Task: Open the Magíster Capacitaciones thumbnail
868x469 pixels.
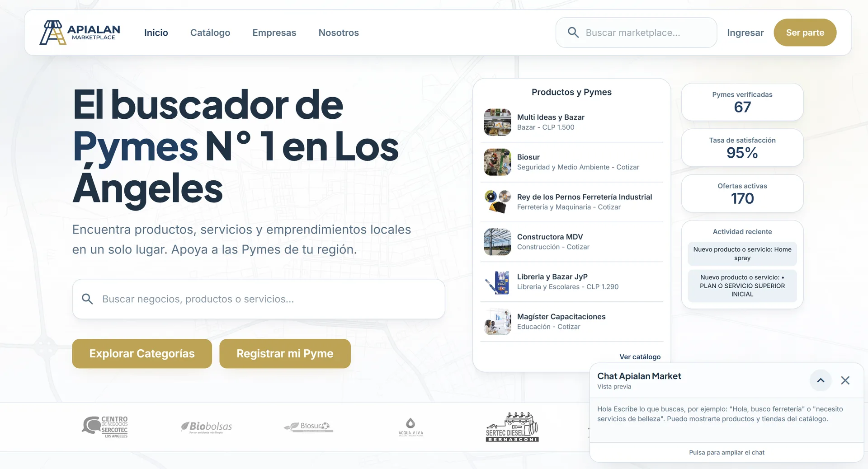Action: 497,322
